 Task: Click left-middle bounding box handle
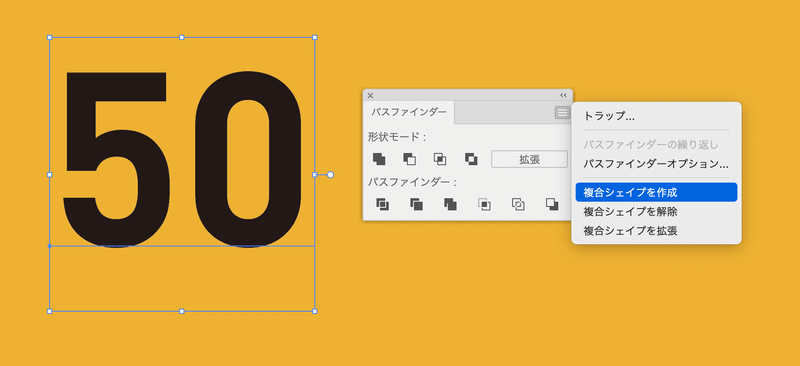tap(49, 175)
